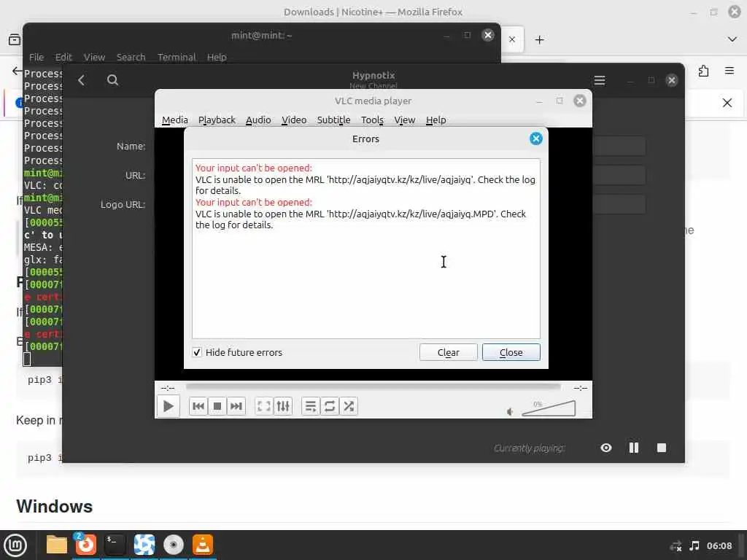Image resolution: width=747 pixels, height=560 pixels.
Task: Open the Hypnotix hamburger menu
Action: click(600, 80)
